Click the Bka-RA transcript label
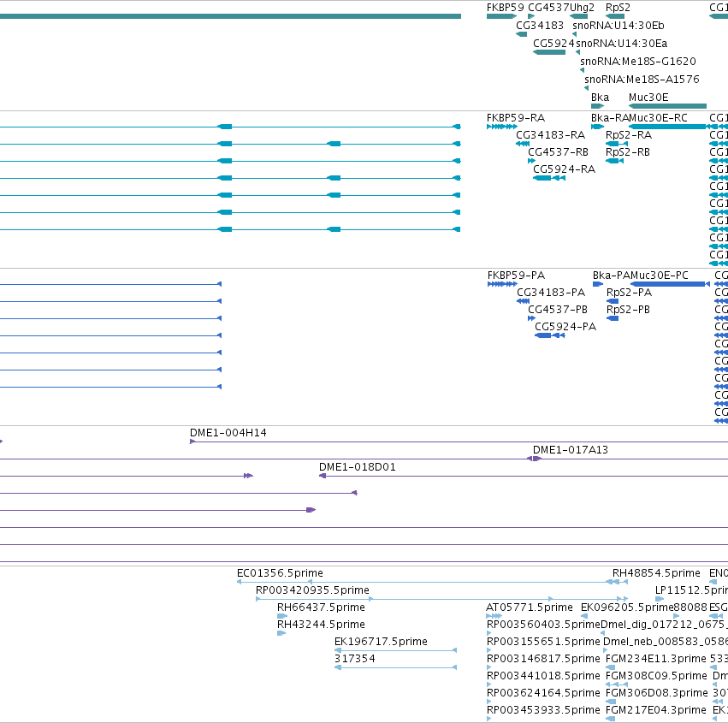 click(x=610, y=118)
